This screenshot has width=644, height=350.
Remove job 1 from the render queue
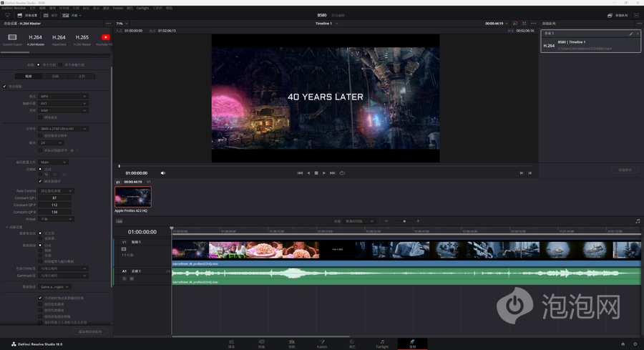click(638, 34)
